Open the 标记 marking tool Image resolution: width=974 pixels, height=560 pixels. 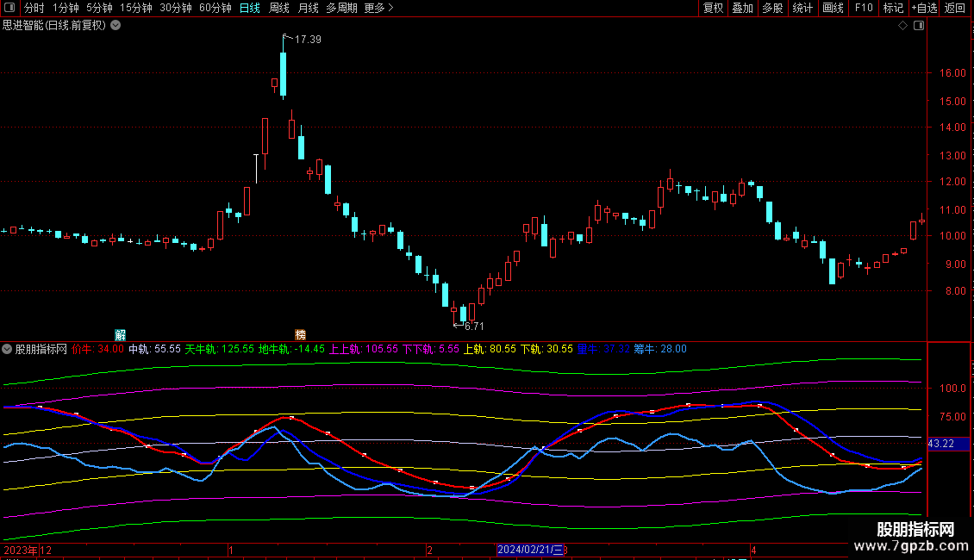coord(893,9)
